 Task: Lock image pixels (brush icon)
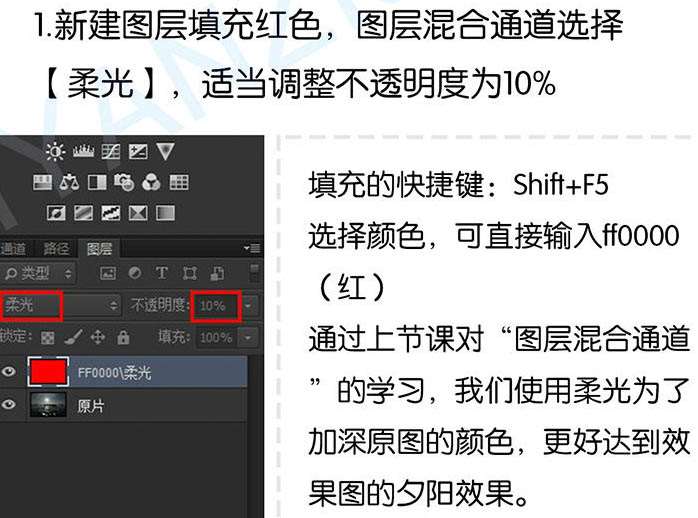pos(73,337)
